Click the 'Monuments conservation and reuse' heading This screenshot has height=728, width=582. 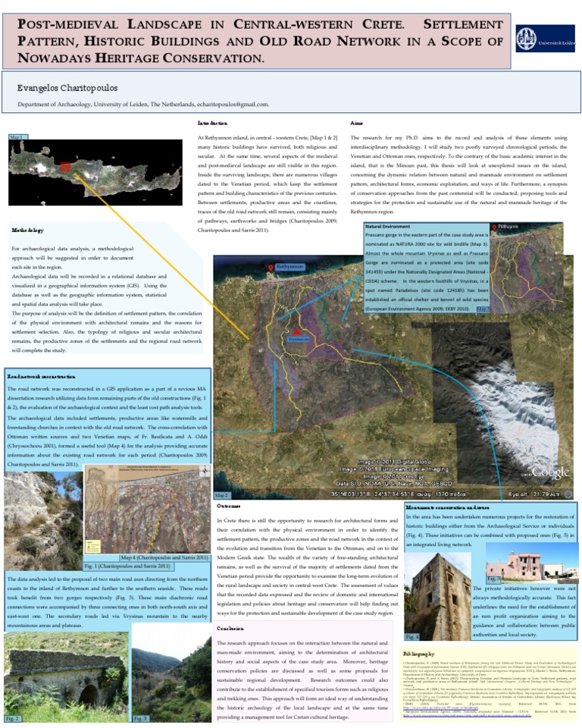tap(447, 507)
